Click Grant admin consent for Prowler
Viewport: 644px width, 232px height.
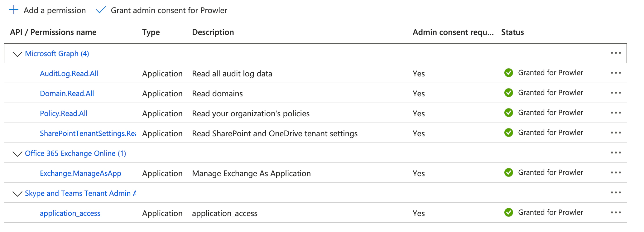click(x=169, y=10)
